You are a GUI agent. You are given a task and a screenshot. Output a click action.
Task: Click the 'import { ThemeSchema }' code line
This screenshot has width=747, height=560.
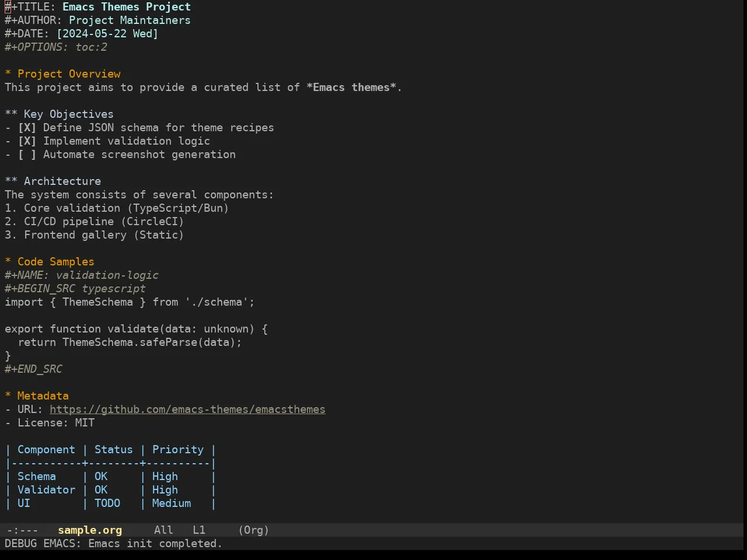pos(130,302)
